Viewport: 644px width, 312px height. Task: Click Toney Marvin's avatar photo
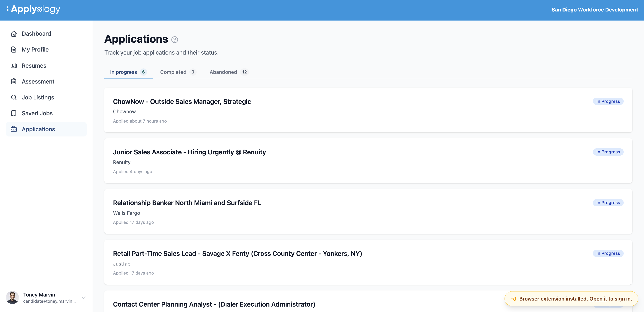[x=12, y=298]
